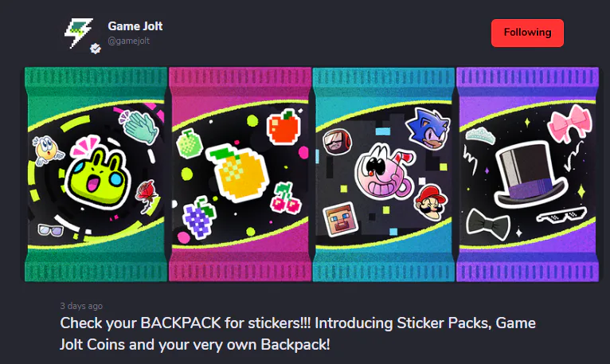Select the teal gaming characters sticker pack
Screen dimensions: 610x364
[x=384, y=174]
